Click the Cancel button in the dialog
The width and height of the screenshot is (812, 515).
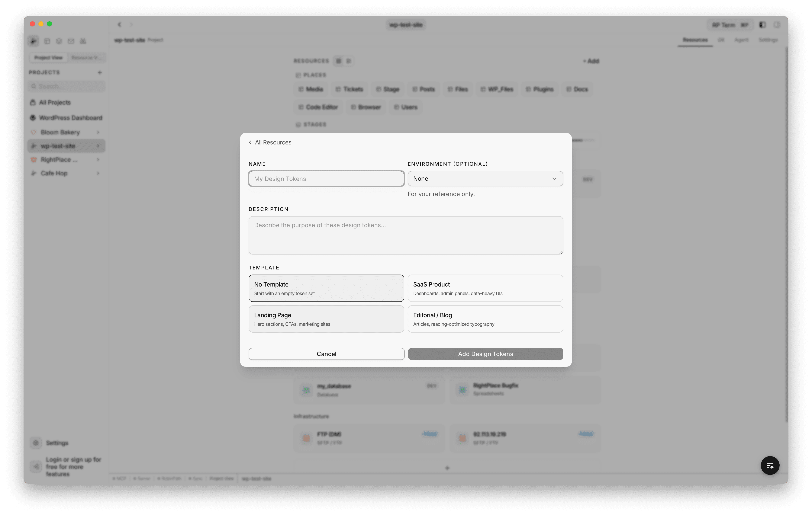click(326, 354)
